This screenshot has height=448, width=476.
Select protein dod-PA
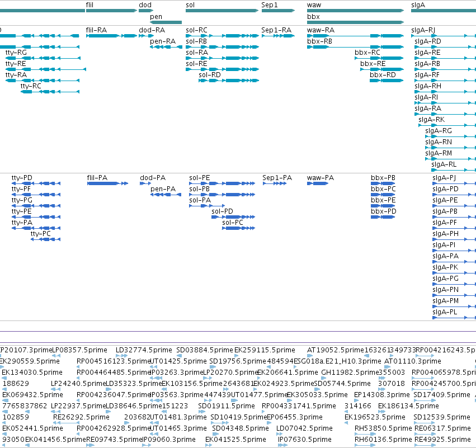(x=145, y=183)
